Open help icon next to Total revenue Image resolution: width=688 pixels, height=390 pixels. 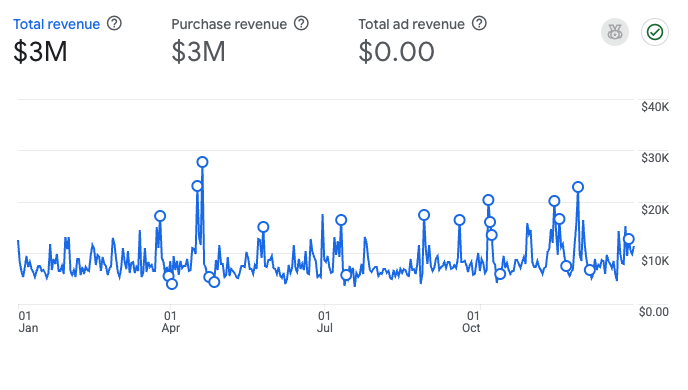(114, 23)
